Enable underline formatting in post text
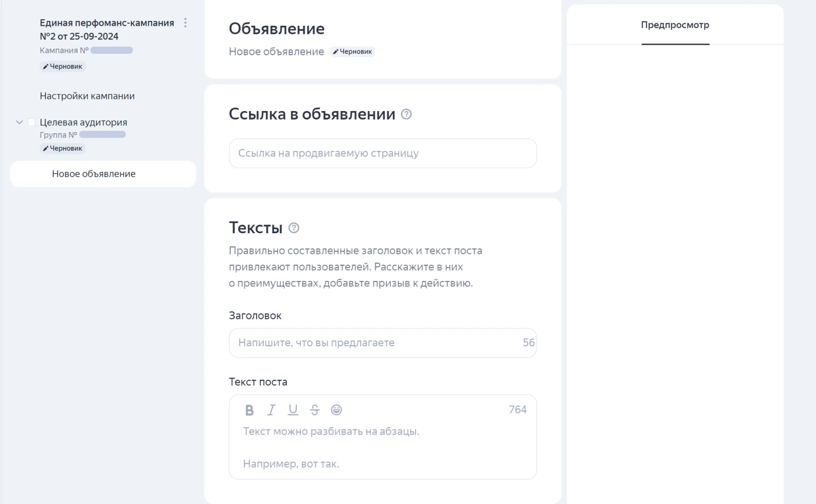 [293, 410]
